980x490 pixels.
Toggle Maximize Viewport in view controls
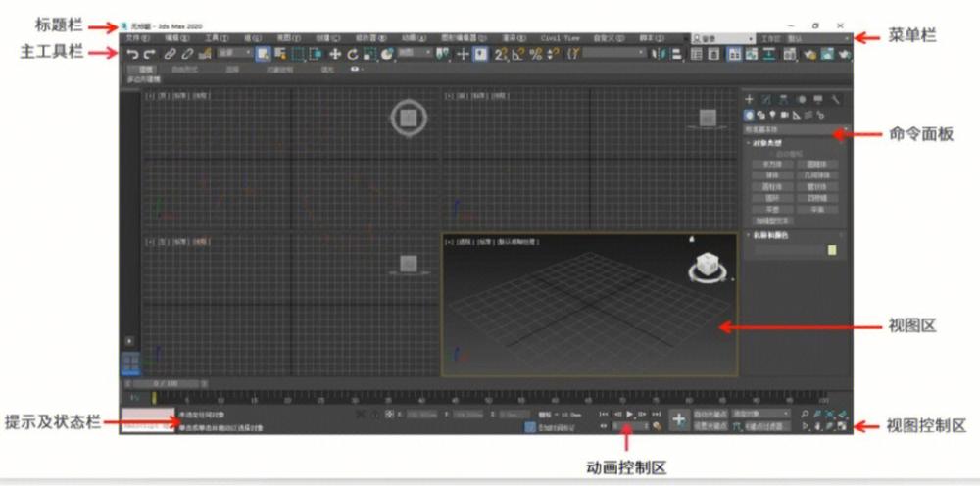click(x=843, y=427)
